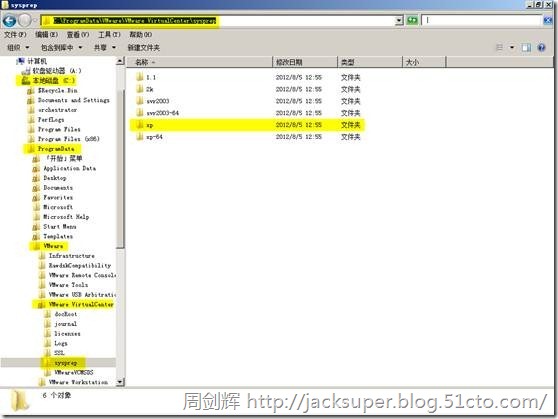The height and width of the screenshot is (419, 558).
Task: Open the 组织 dropdown in toolbar
Action: click(x=18, y=47)
